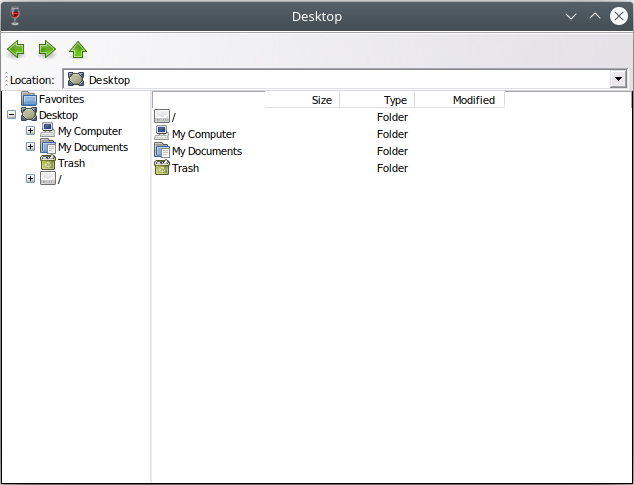Go up one level with green up arrow
634x485 pixels.
pos(78,49)
